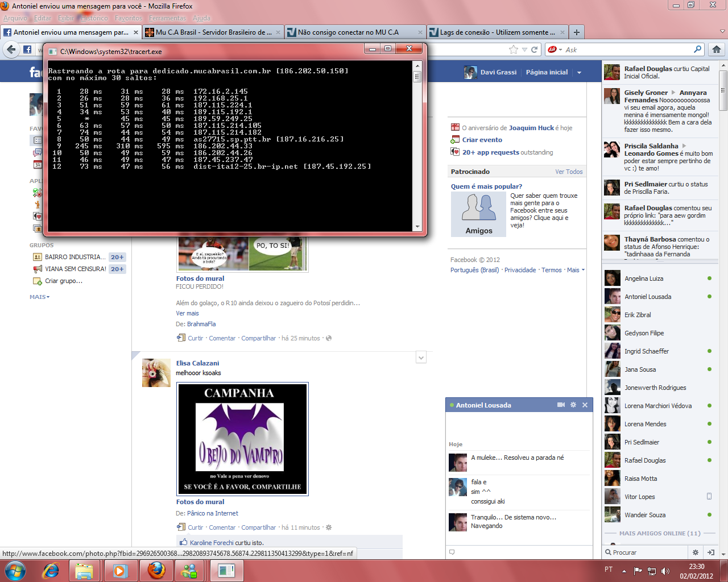This screenshot has height=582, width=728.
Task: Click the Firefox home button
Action: point(717,49)
